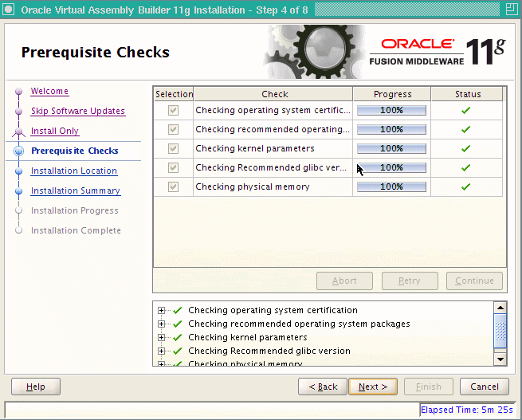Screen dimensions: 522x420
Task: Open Help
Action: (36, 387)
